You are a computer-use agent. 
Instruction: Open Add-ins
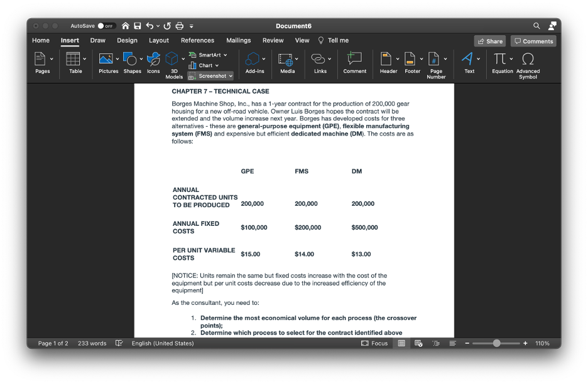pos(254,63)
